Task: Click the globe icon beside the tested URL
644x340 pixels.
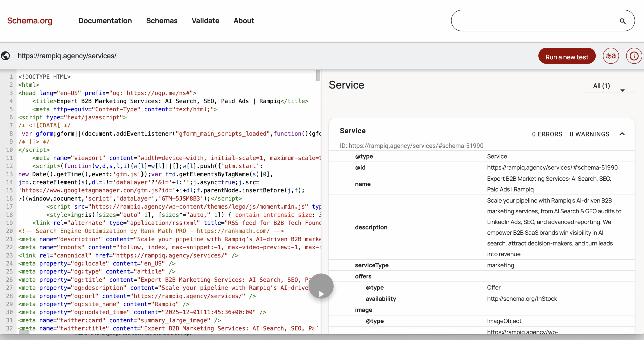Action: click(6, 56)
